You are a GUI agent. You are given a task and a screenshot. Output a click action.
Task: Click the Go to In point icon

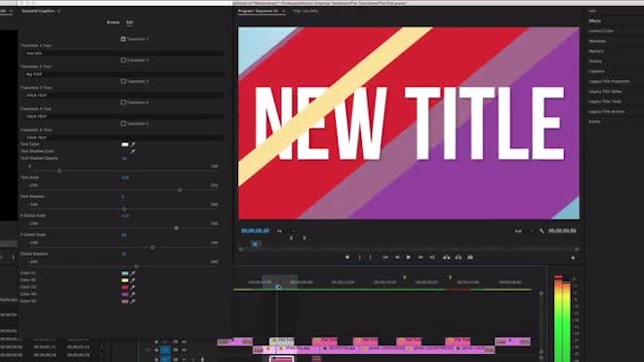click(385, 258)
